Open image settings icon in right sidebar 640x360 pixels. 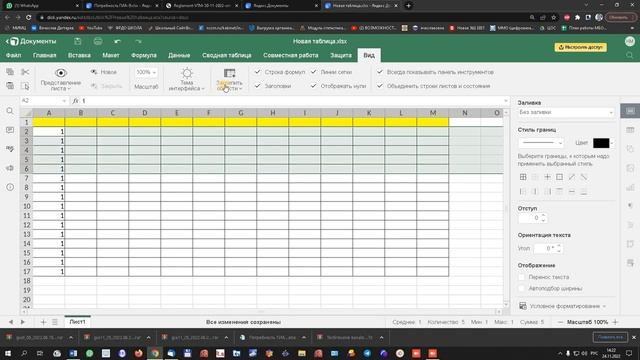click(630, 168)
